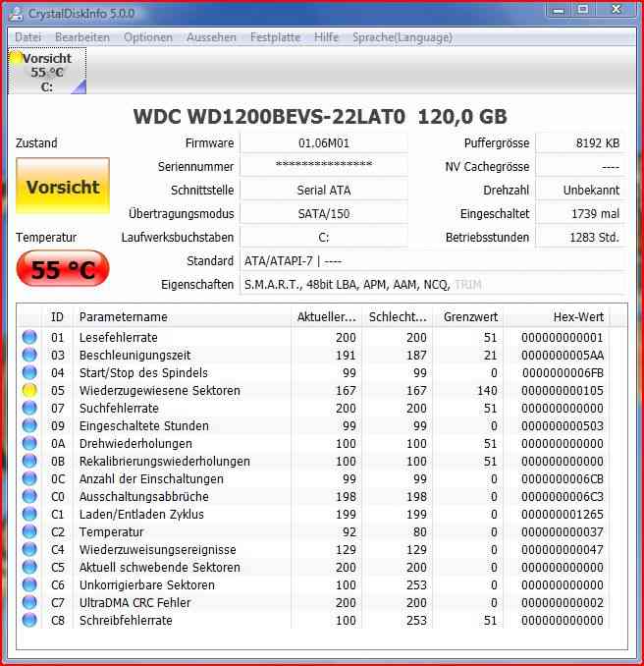
Task: Click the blue status dot for Drehwiederholungen
Action: (x=29, y=443)
